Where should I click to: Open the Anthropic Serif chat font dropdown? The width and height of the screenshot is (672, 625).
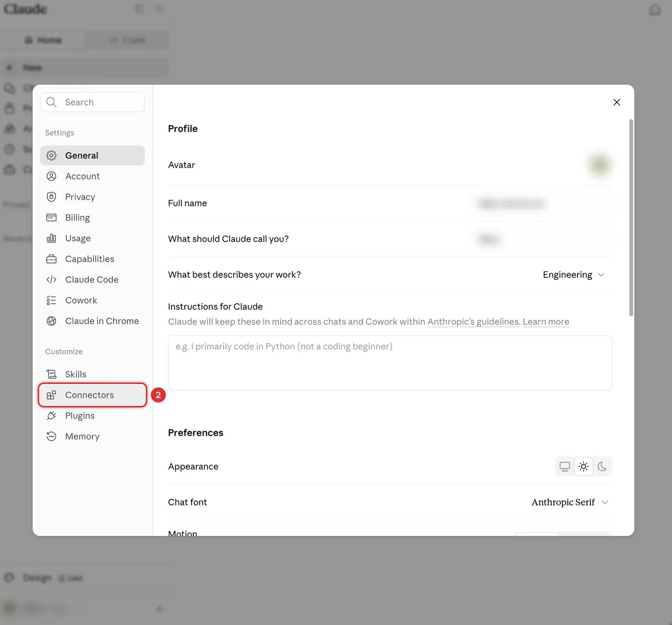point(570,502)
